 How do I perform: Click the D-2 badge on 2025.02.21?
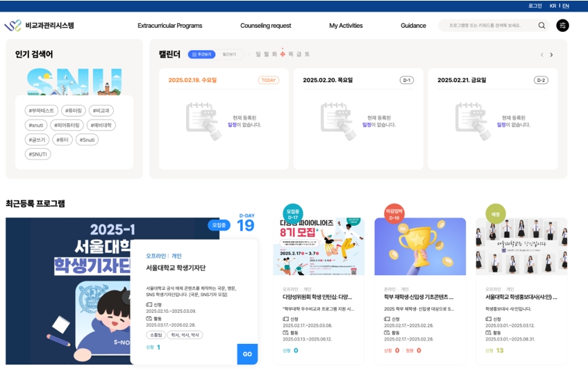541,80
